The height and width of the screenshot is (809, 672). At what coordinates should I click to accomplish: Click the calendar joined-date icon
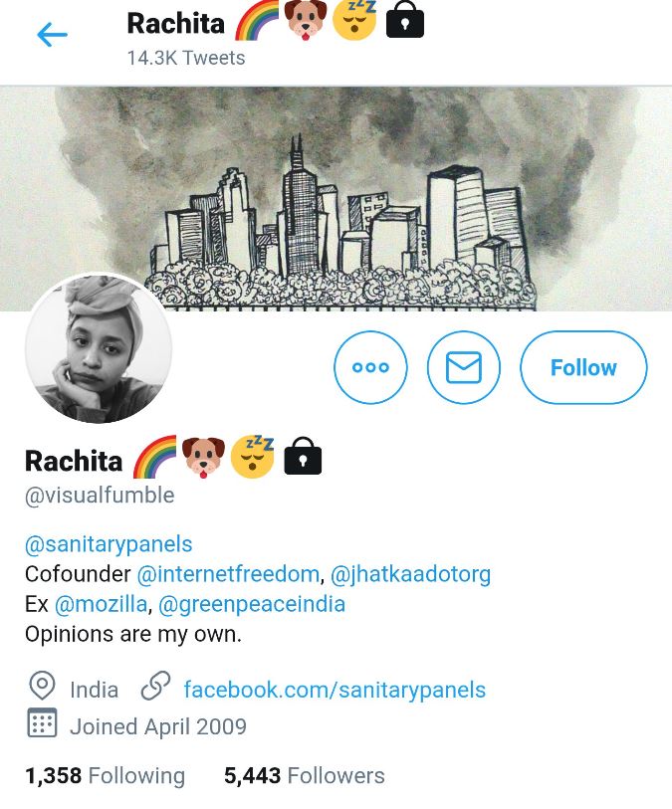42,722
